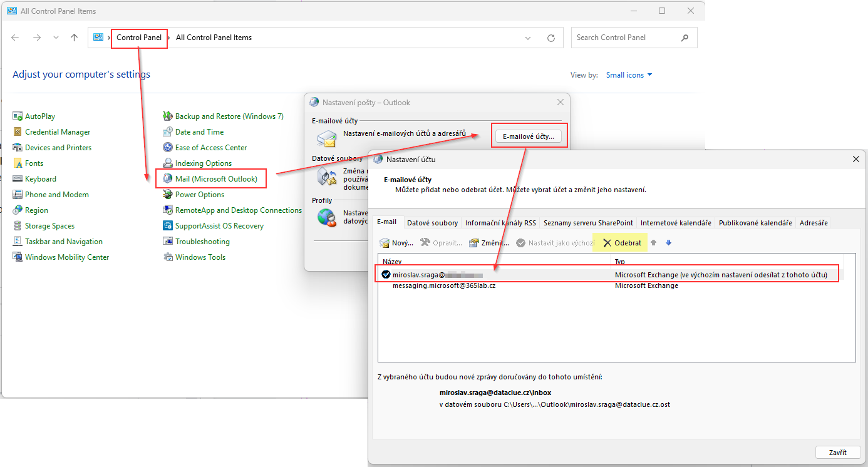Open the View by Small icons dropdown

pyautogui.click(x=629, y=75)
